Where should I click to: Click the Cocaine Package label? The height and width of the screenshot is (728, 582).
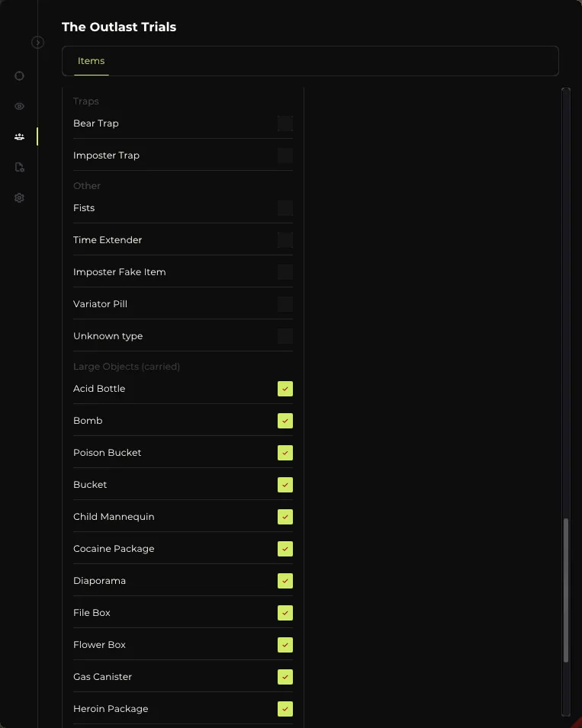114,549
